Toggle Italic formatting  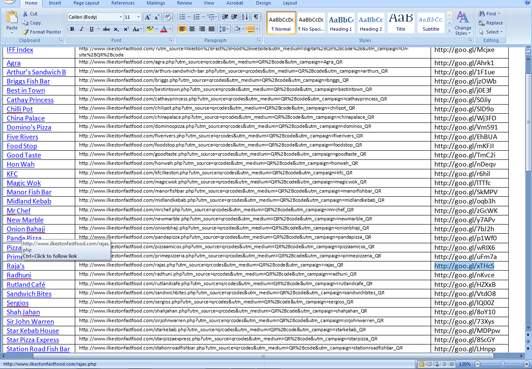pos(81,29)
